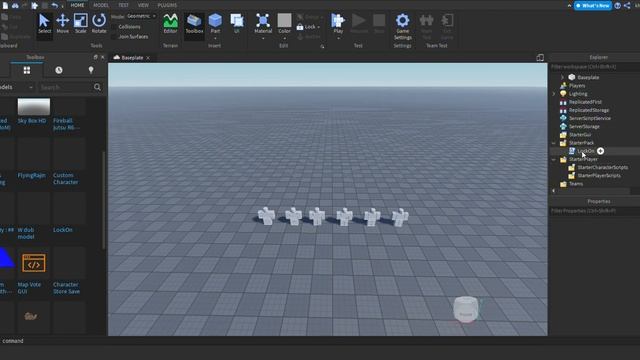Start Play test
Screen dimensions: 640x360
(338, 23)
